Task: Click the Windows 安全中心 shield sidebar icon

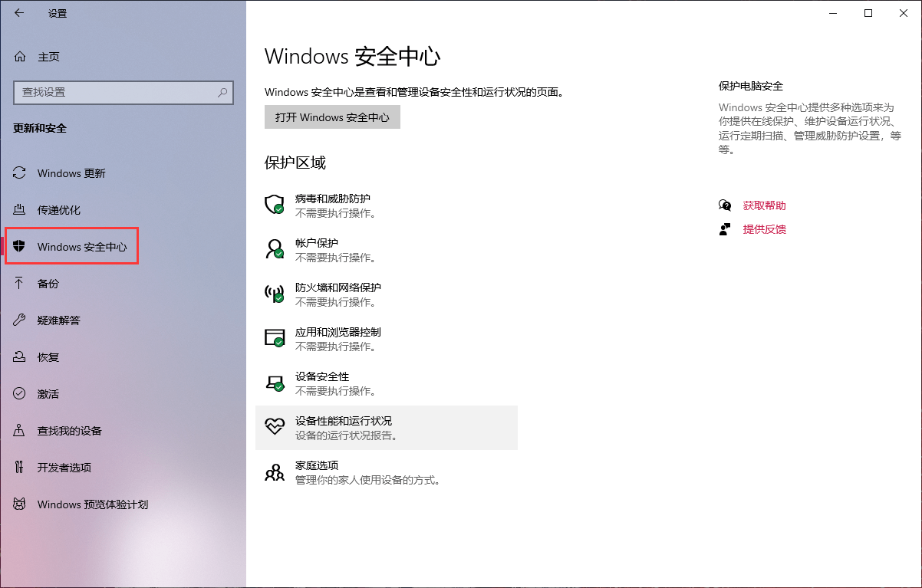Action: [18, 246]
